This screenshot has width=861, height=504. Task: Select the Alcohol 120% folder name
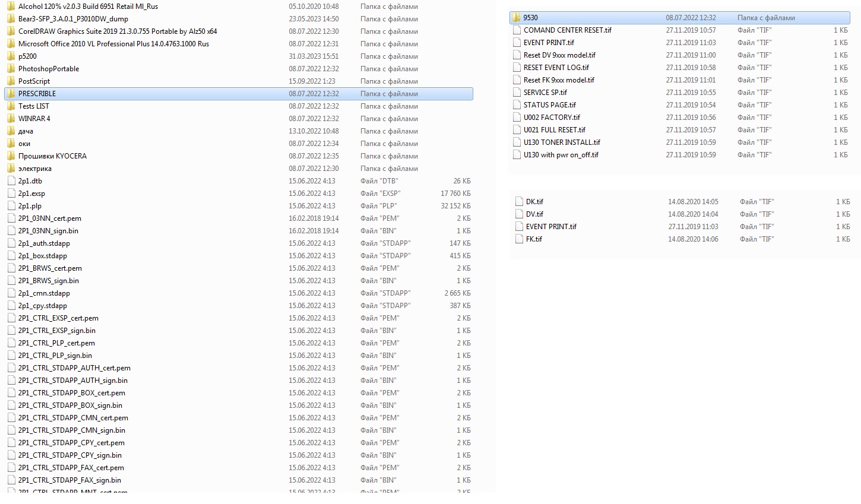point(88,7)
